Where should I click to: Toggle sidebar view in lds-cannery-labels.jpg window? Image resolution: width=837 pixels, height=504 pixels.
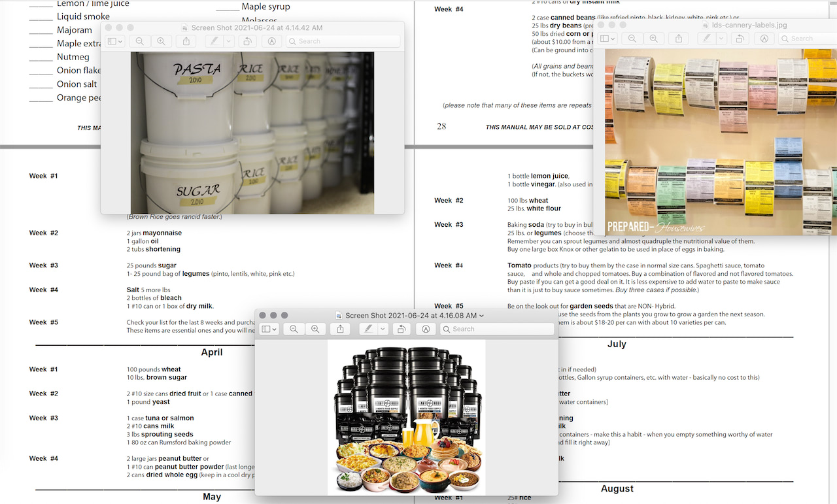tap(607, 39)
